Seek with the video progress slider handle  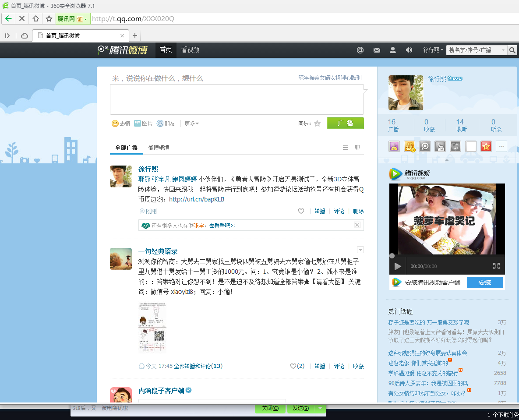click(x=392, y=256)
